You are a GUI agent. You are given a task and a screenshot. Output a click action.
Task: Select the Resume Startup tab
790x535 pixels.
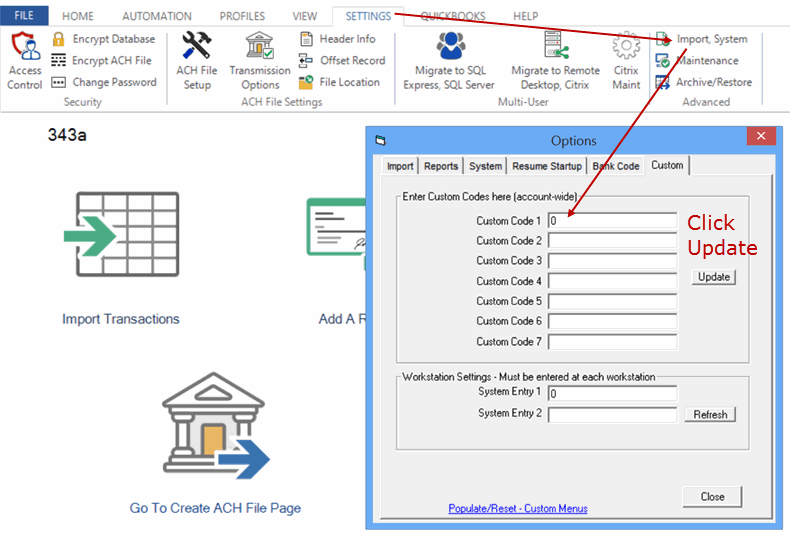click(x=546, y=166)
